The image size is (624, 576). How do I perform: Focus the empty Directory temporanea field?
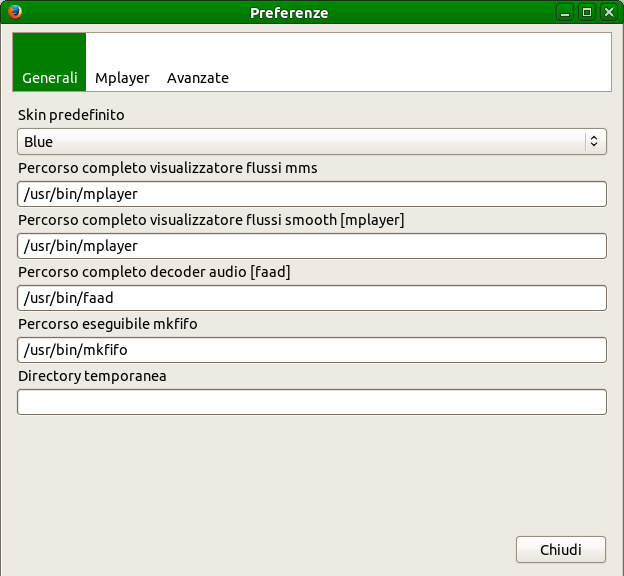click(x=312, y=402)
